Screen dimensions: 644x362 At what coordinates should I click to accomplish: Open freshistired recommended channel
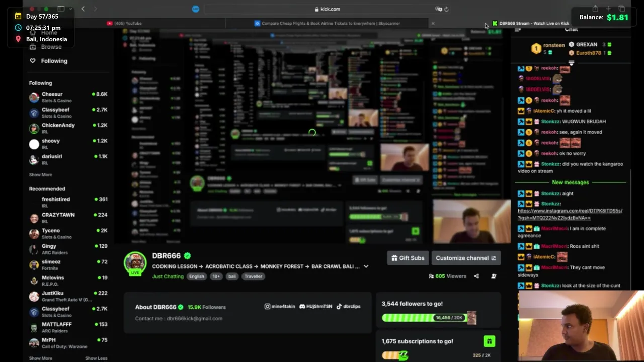tap(68, 202)
